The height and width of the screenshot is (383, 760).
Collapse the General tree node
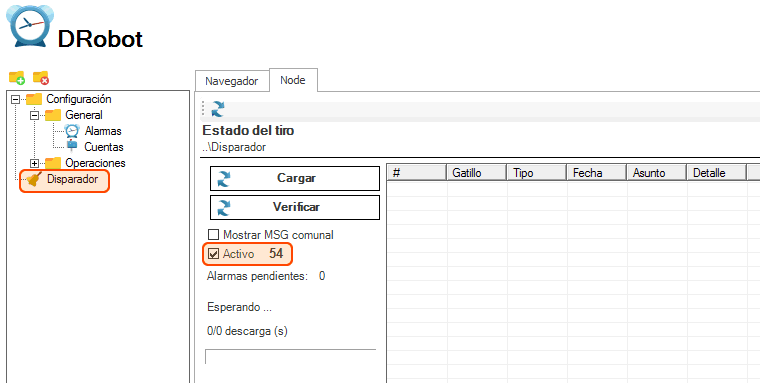point(34,115)
